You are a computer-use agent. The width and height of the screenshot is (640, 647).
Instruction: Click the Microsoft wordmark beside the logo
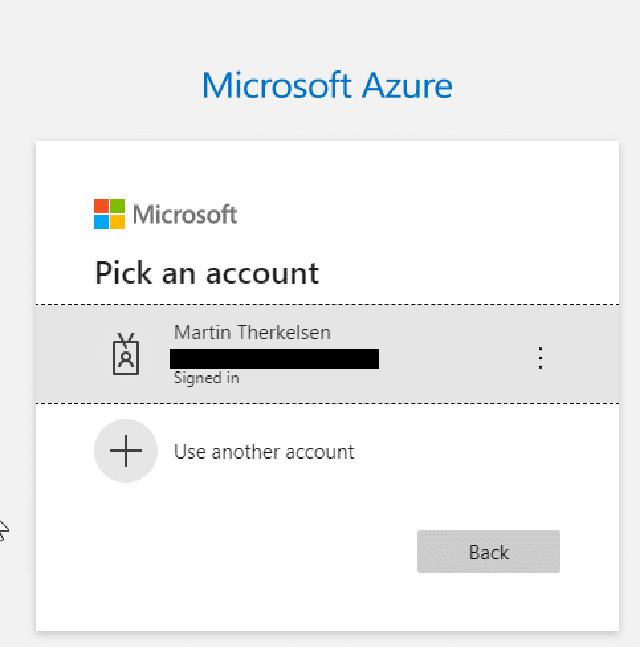point(185,214)
